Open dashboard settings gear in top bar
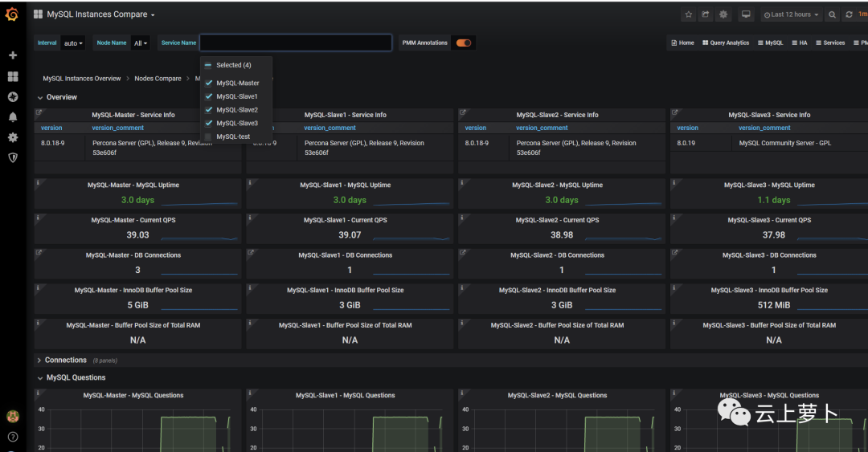Screen dimensions: 868x452 723,14
